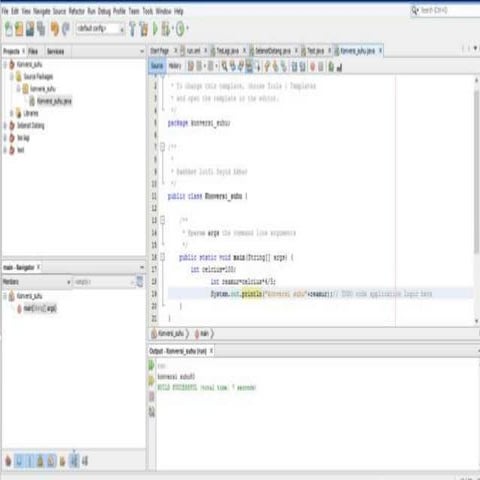Click the Search field at top right
480x480 pixels.
(x=445, y=11)
